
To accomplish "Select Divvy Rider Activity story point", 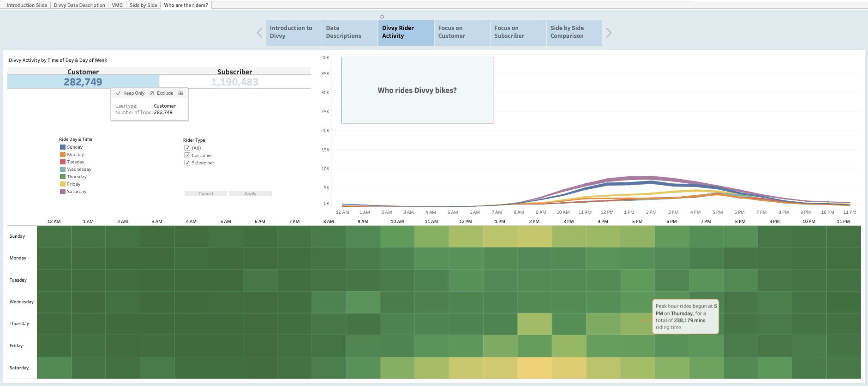I will point(406,32).
